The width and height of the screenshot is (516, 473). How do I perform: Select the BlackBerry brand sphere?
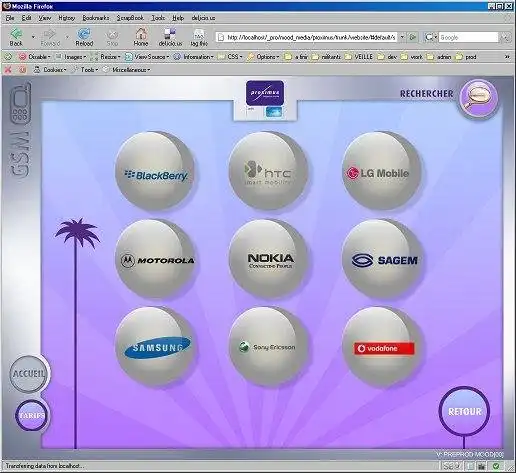tap(155, 171)
